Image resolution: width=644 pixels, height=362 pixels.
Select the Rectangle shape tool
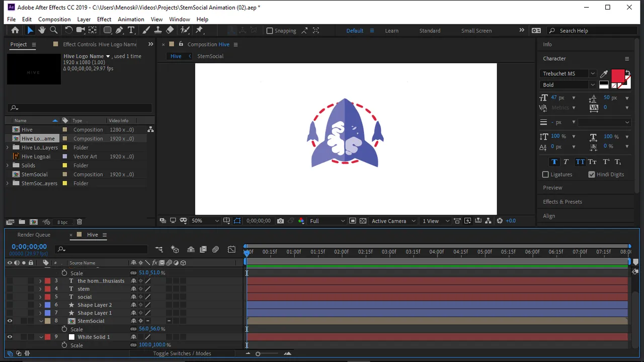click(107, 30)
